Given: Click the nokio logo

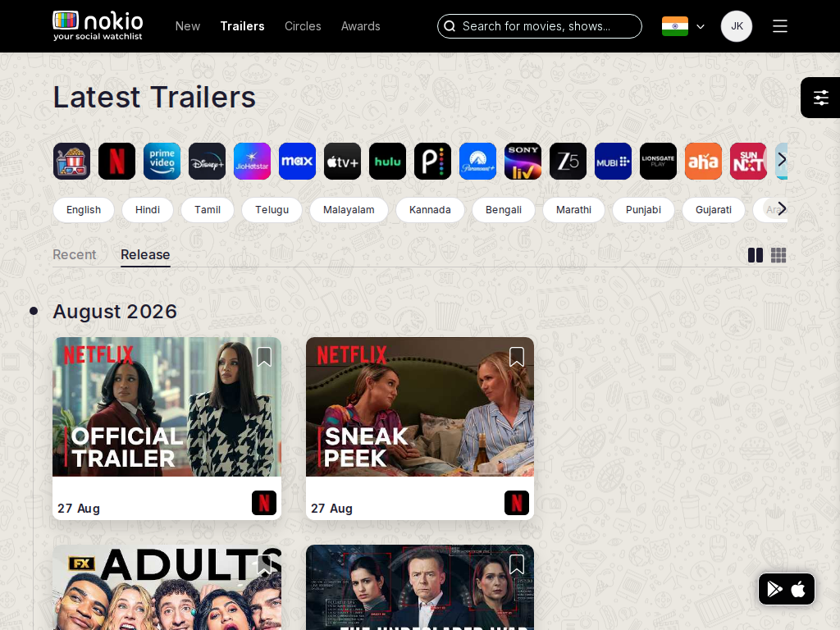Looking at the screenshot, I should click(98, 25).
